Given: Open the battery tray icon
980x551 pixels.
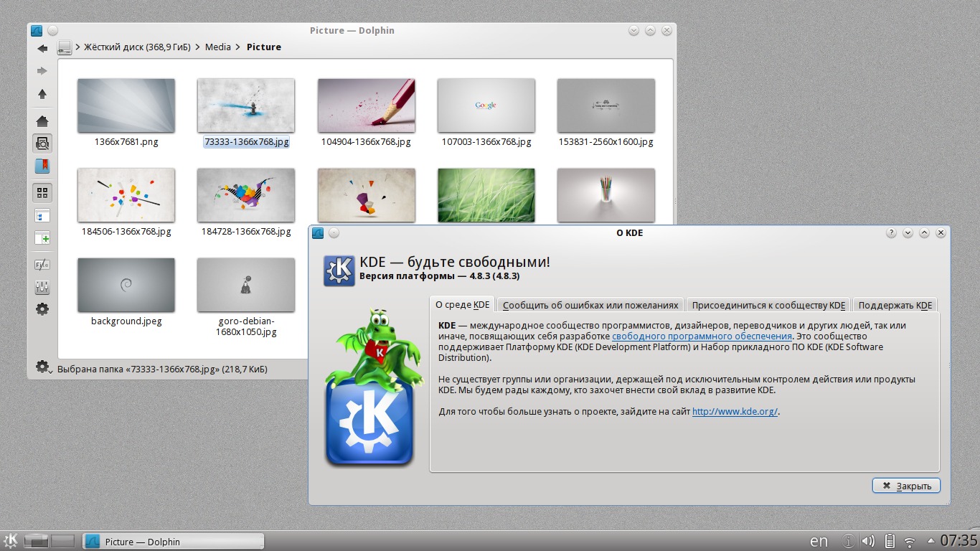Looking at the screenshot, I should coord(890,541).
